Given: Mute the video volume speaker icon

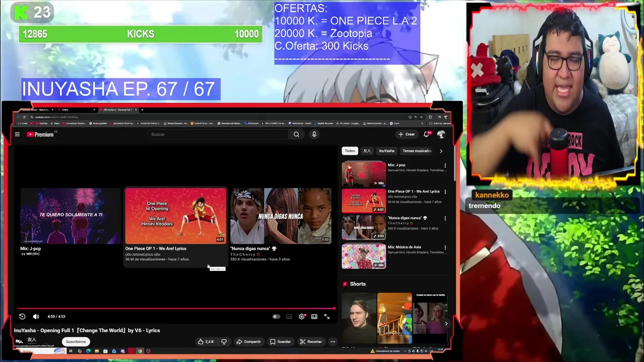Looking at the screenshot, I should 36,316.
